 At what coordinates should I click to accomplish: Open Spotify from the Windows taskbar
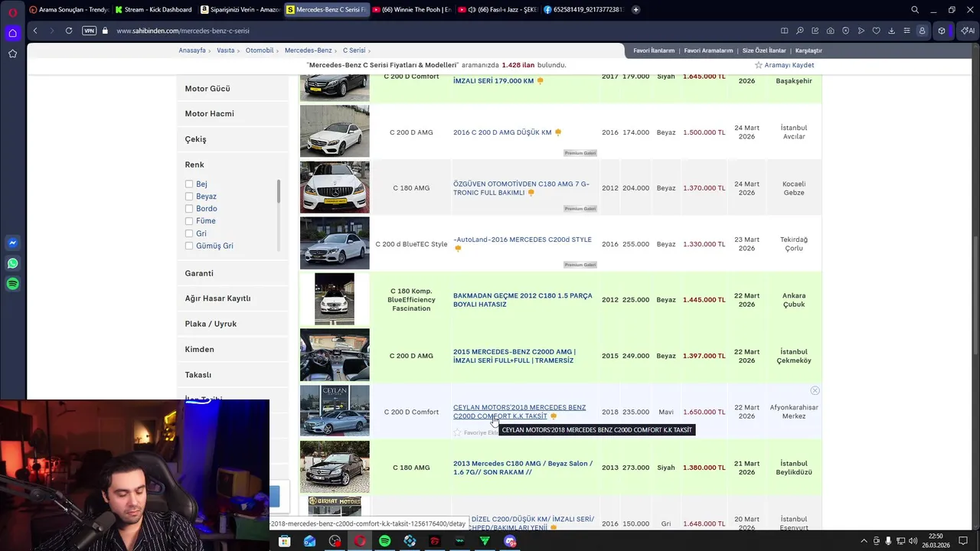coord(384,541)
